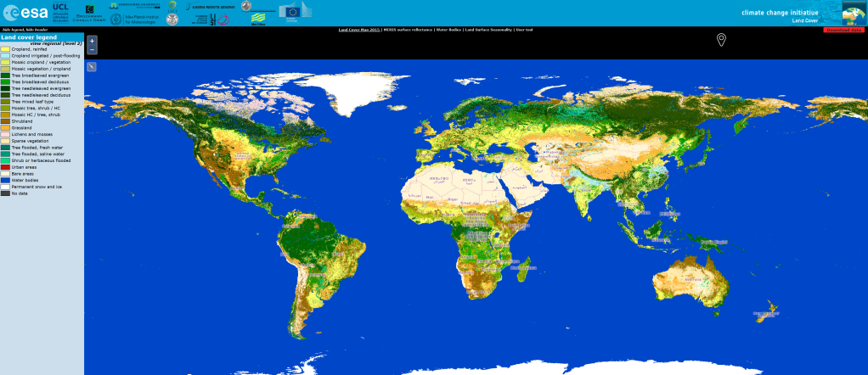The image size is (868, 375).
Task: Switch legend to view regional (level 2)
Action: point(56,42)
